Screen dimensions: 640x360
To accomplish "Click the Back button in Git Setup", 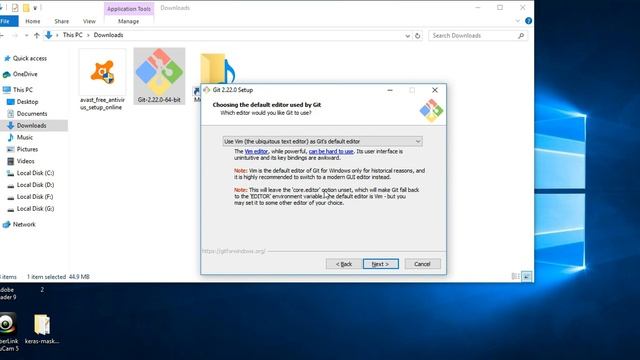I will click(344, 264).
